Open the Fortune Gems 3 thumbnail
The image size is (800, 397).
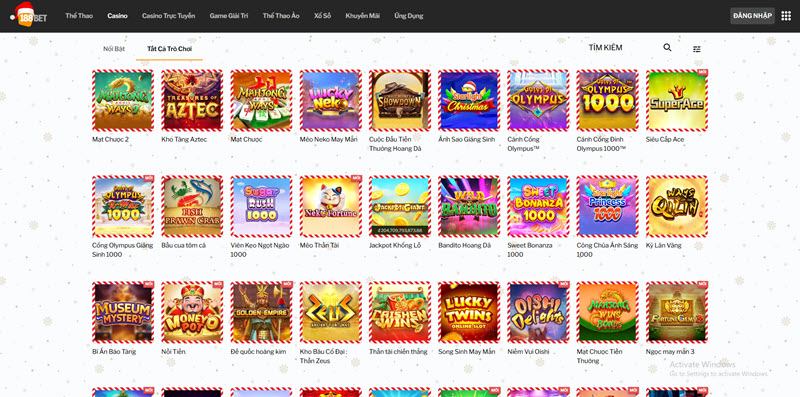pos(677,312)
